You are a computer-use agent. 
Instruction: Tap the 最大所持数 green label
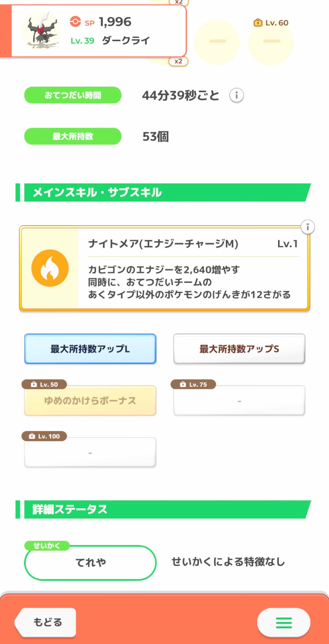pos(73,136)
